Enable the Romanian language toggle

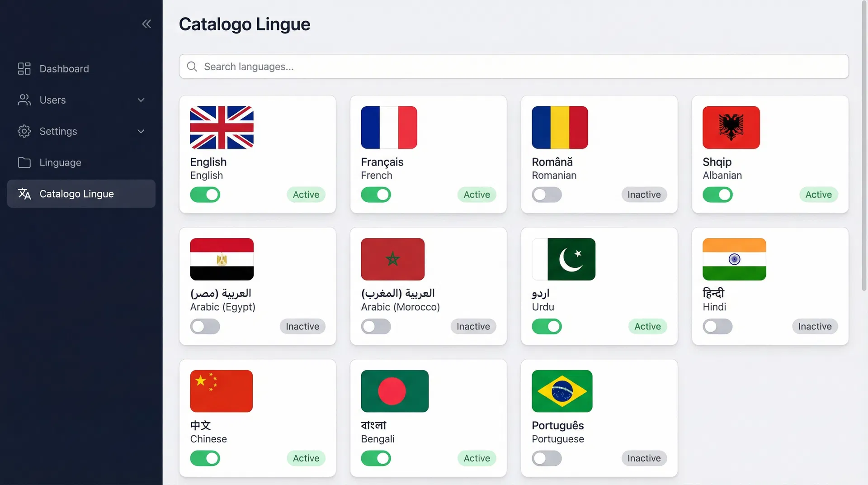(x=547, y=195)
